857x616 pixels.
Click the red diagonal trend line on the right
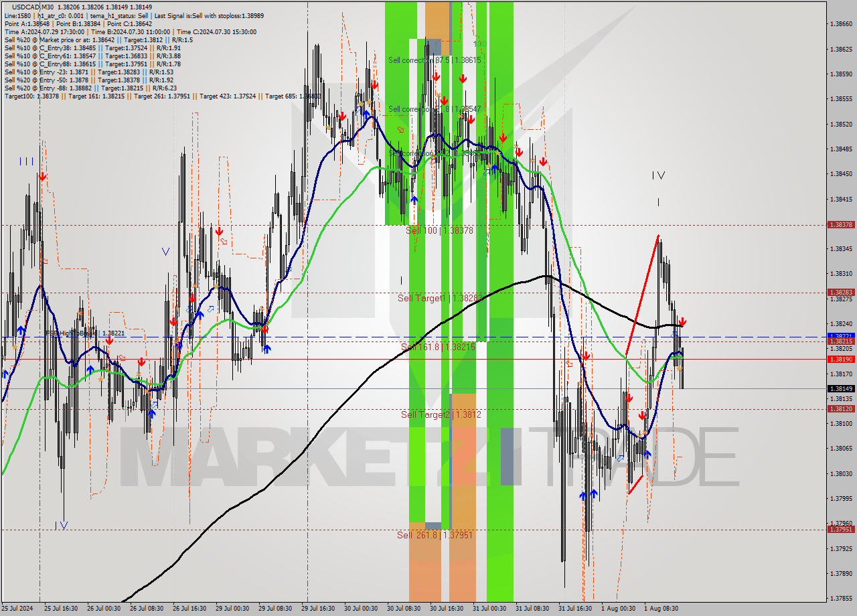[x=642, y=295]
